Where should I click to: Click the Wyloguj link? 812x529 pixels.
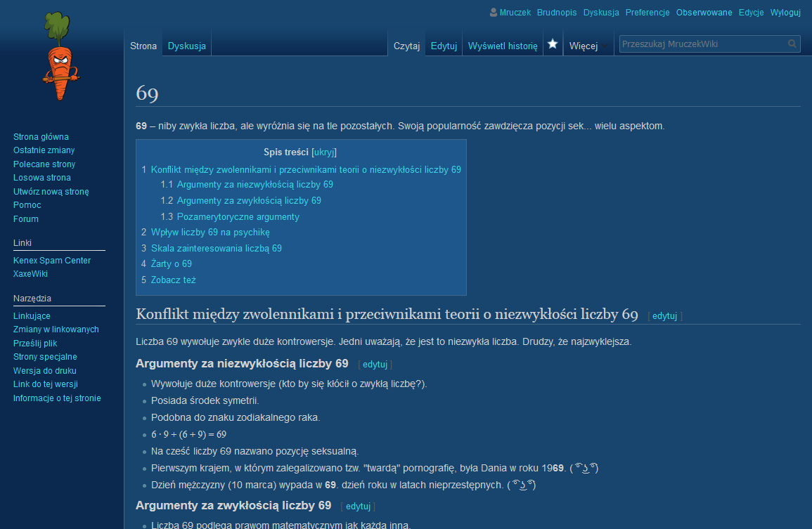(x=785, y=13)
